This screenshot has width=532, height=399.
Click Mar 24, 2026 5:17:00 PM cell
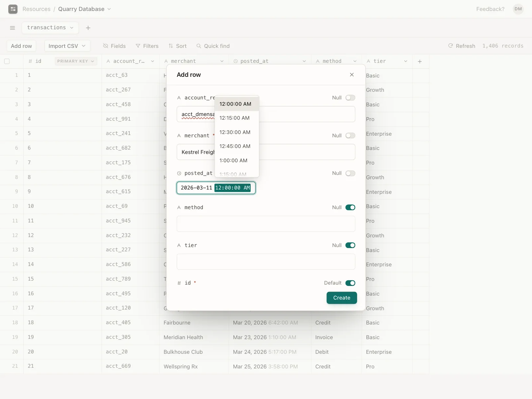coord(270,352)
